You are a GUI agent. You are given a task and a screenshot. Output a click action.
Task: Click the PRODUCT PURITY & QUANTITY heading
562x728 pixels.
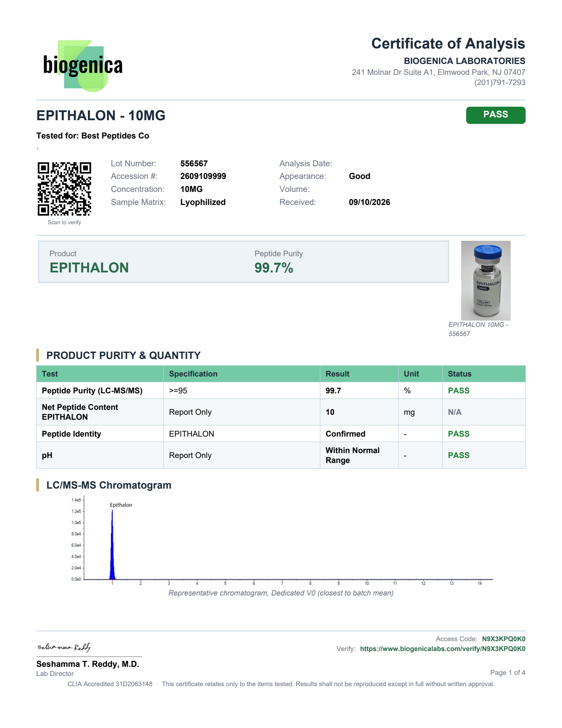(x=123, y=355)
